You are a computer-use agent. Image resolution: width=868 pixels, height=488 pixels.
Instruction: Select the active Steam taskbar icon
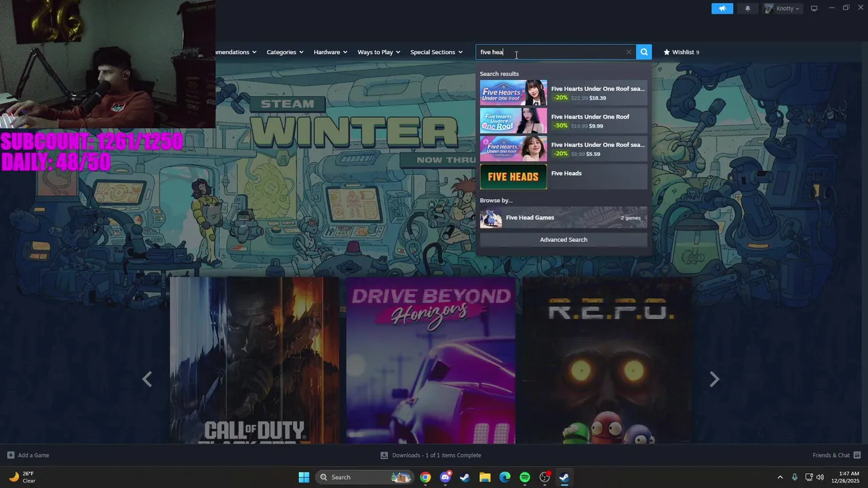[x=564, y=477]
